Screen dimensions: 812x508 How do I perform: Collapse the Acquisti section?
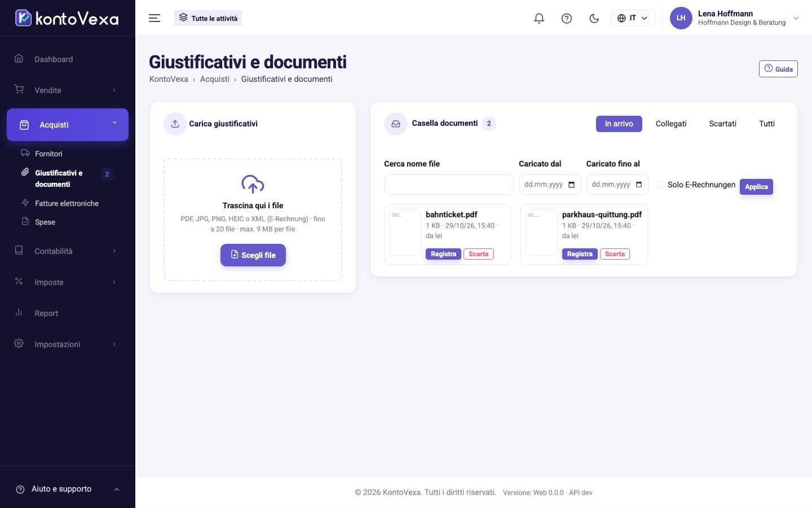click(114, 122)
